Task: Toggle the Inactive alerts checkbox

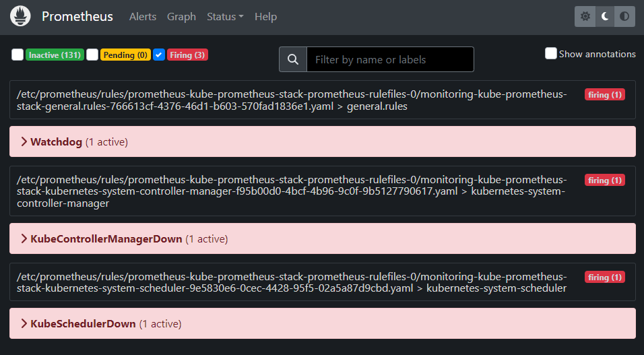Action: [x=18, y=55]
